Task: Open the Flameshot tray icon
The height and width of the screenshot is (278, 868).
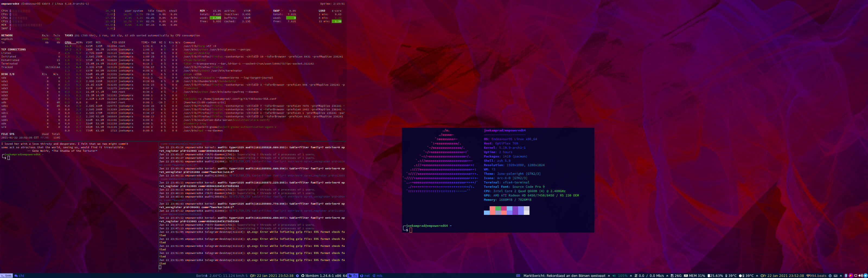Action: click(851, 276)
